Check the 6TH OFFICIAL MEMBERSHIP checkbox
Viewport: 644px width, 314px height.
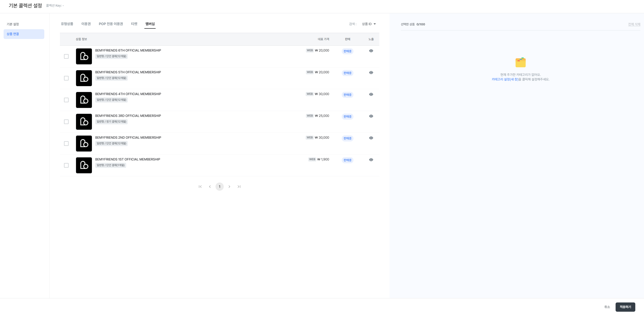[x=66, y=56]
